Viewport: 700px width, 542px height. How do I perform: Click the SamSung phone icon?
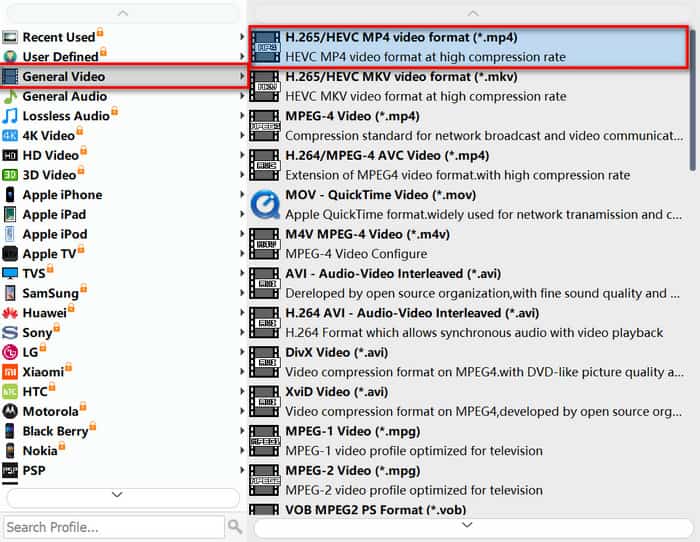[10, 293]
